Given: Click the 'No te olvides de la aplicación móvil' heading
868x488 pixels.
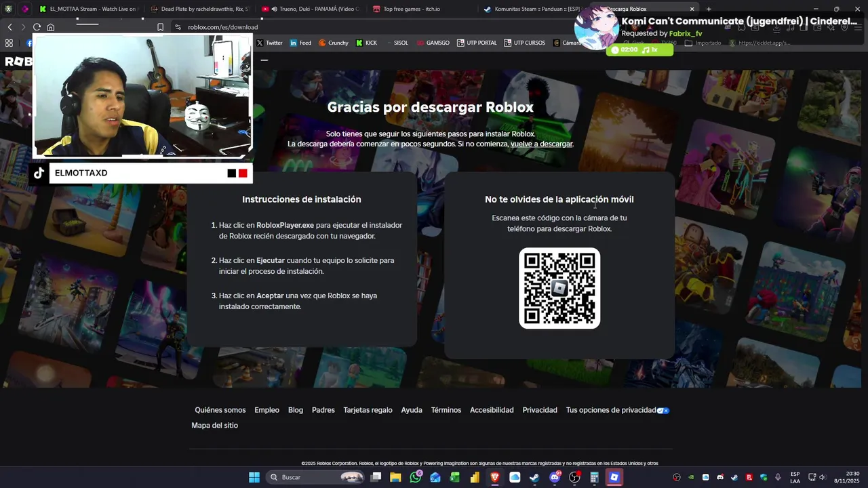Looking at the screenshot, I should (x=559, y=199).
